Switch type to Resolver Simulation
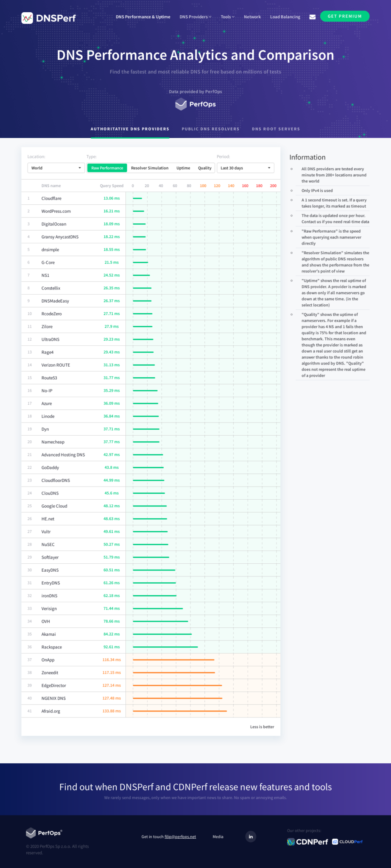Screen dimensions: 391x868 pos(150,168)
